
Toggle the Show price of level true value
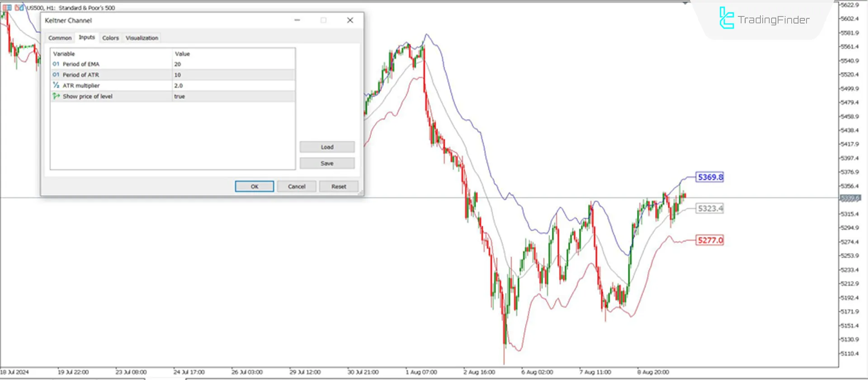tap(179, 96)
